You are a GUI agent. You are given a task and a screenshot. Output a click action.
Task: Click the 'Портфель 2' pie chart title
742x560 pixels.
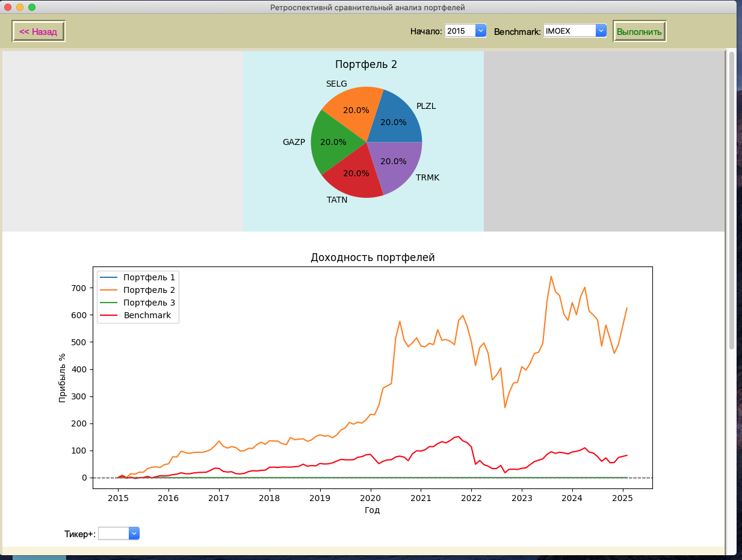pos(366,64)
